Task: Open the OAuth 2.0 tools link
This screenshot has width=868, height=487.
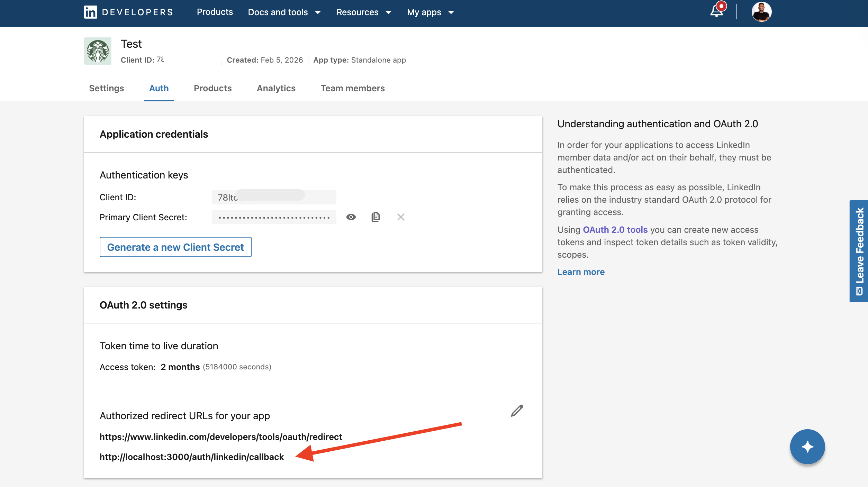Action: 615,229
